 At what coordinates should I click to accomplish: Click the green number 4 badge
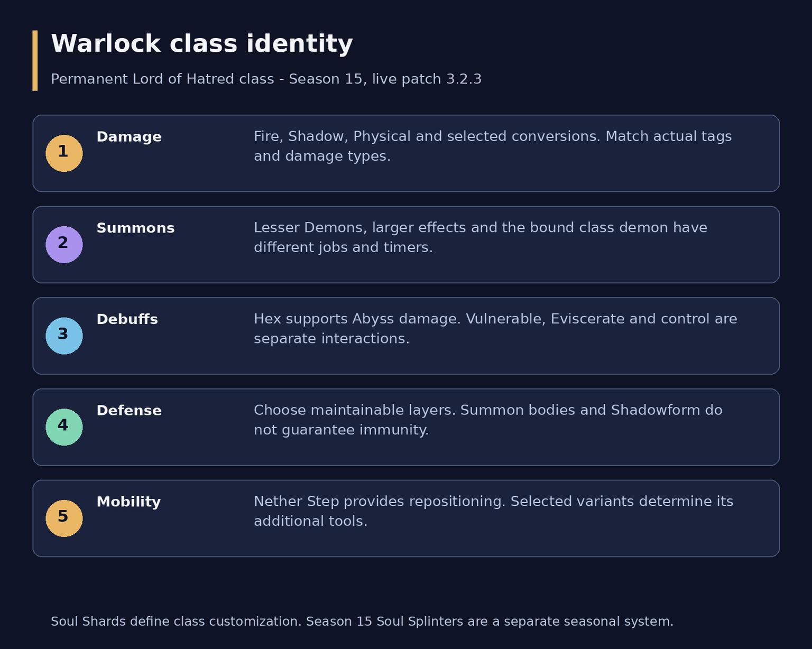(64, 427)
